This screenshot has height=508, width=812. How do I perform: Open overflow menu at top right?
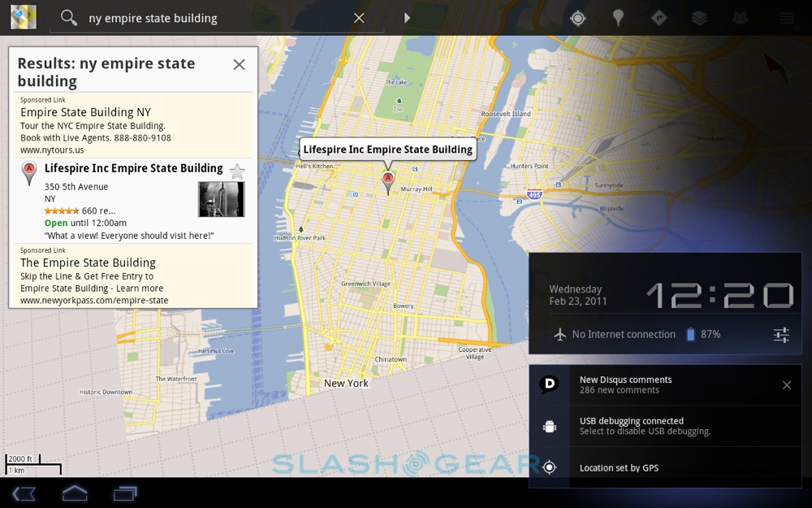[786, 18]
